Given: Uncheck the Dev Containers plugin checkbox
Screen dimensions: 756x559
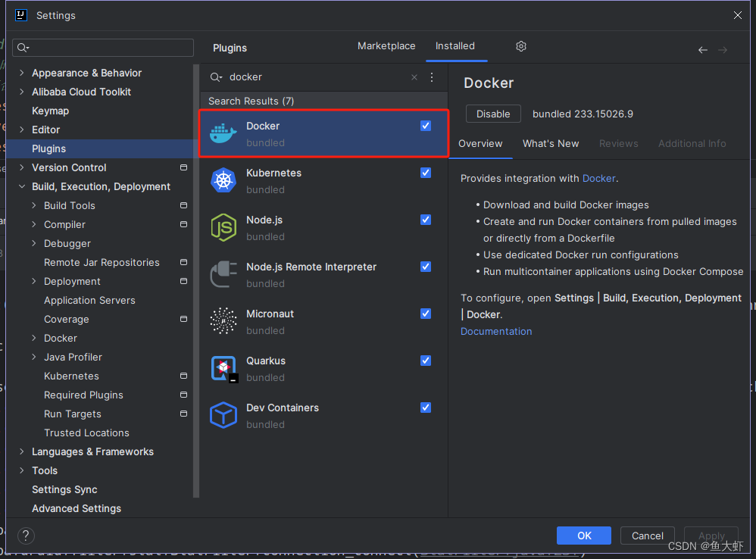Looking at the screenshot, I should point(426,408).
